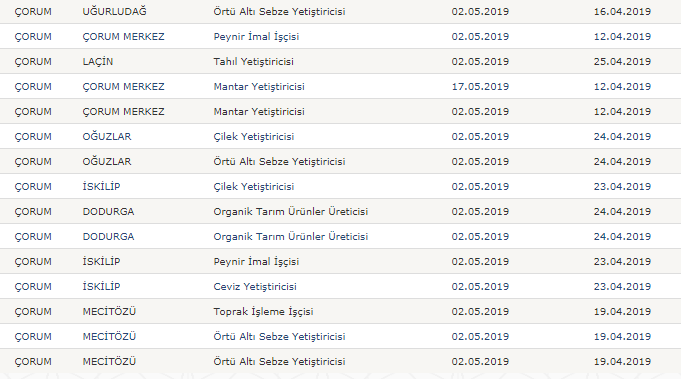
Task: Click the 02.05.2019 date in the Toprak İşleme İşçisi row
Action: pyautogui.click(x=480, y=311)
